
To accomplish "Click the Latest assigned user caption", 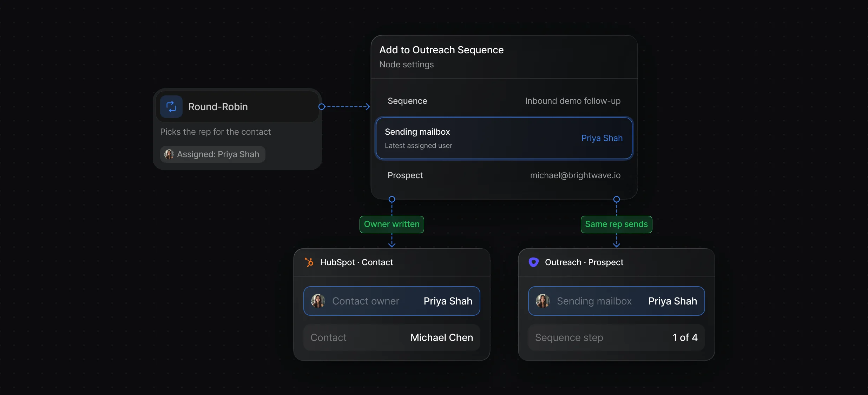I will pyautogui.click(x=419, y=146).
